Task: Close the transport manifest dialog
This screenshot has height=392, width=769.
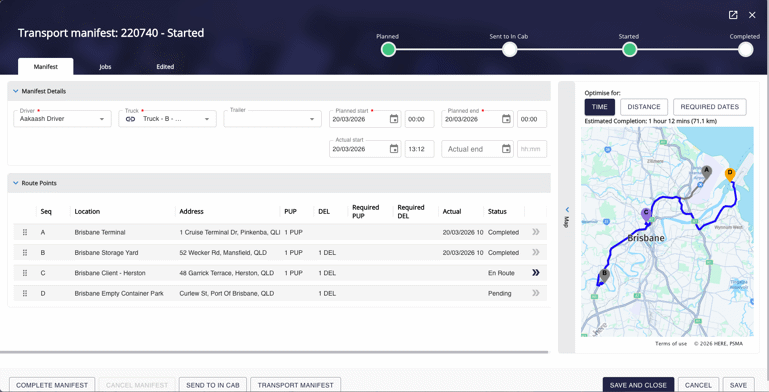Action: (752, 15)
